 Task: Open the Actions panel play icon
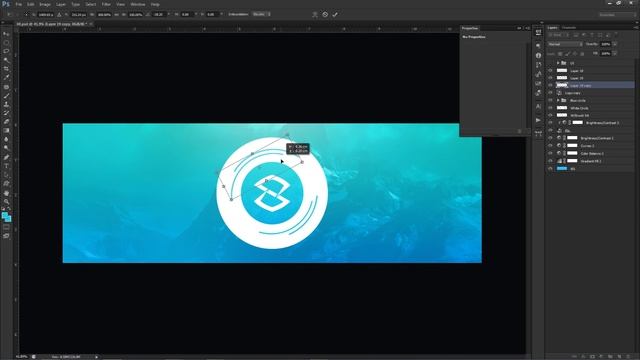(538, 120)
